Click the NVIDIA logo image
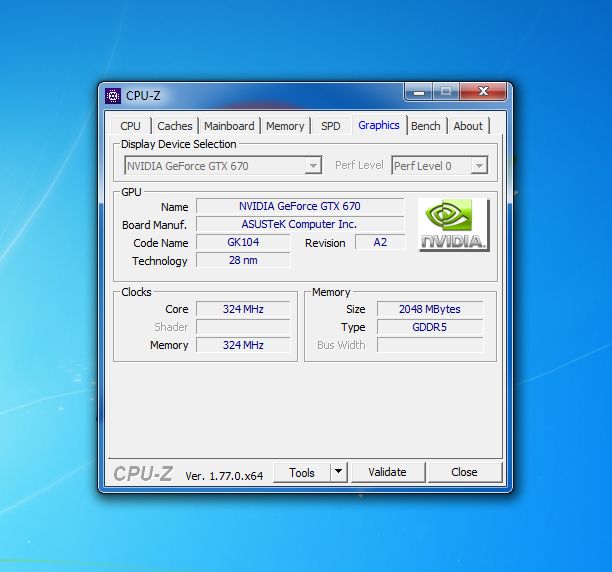The height and width of the screenshot is (572, 612). click(x=454, y=224)
